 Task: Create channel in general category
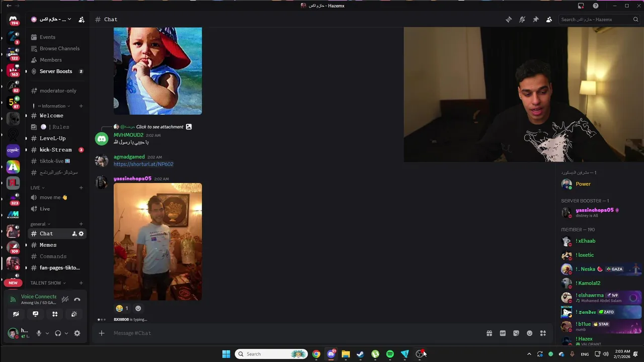point(81,224)
